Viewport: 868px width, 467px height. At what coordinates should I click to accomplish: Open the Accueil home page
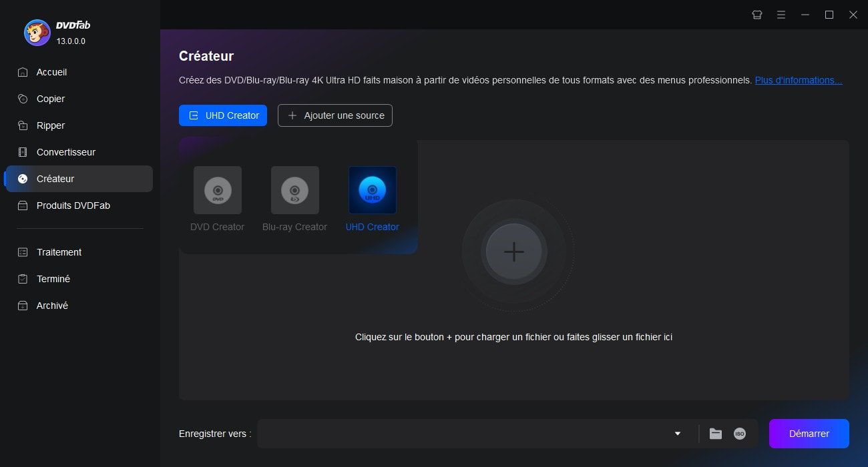79,72
